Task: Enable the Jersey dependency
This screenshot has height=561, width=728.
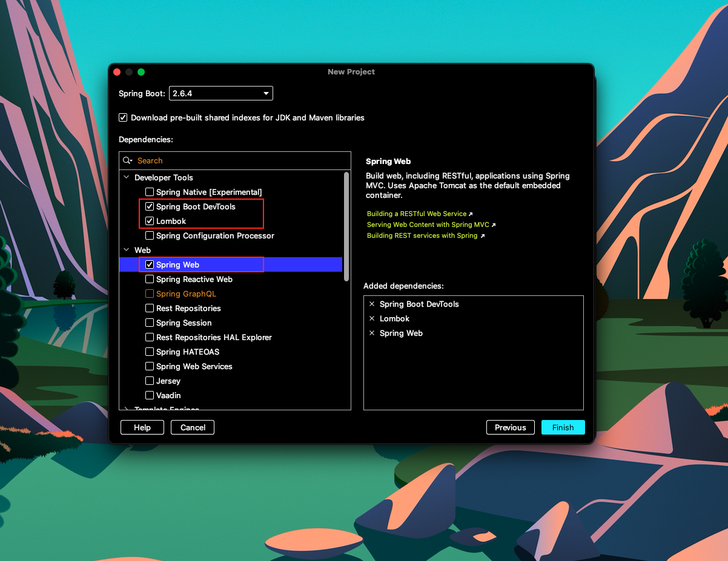Action: 150,381
